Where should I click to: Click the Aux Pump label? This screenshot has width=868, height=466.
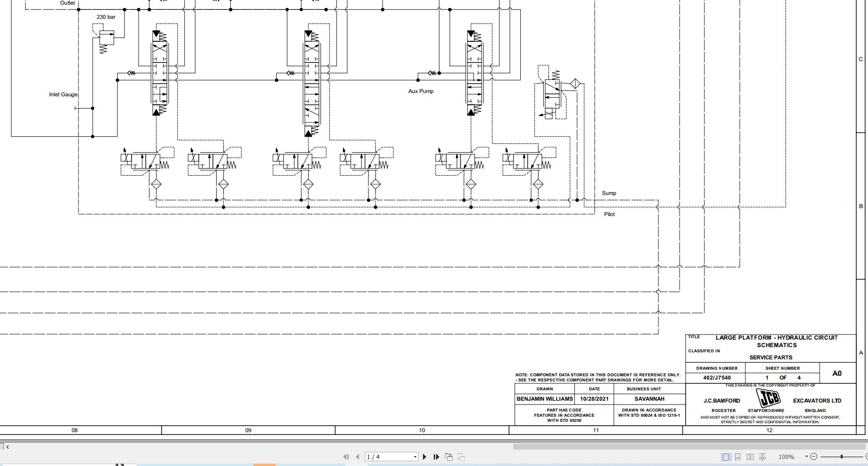point(421,91)
